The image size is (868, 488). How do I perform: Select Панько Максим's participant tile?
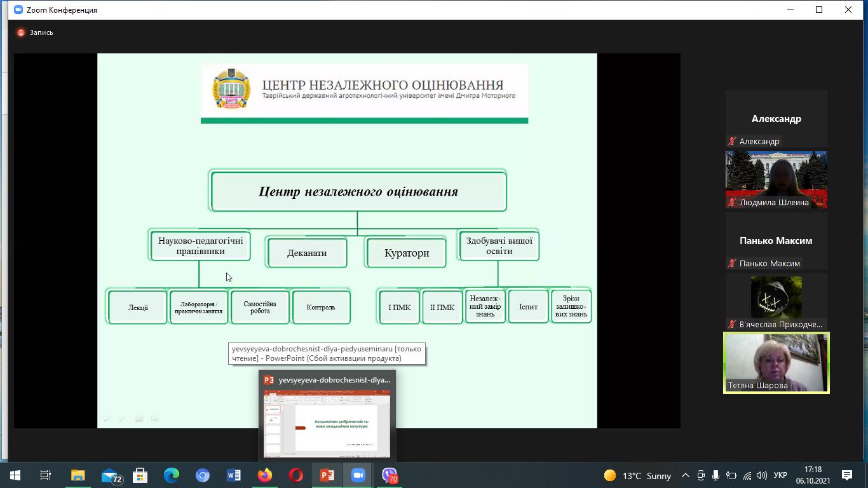(776, 241)
